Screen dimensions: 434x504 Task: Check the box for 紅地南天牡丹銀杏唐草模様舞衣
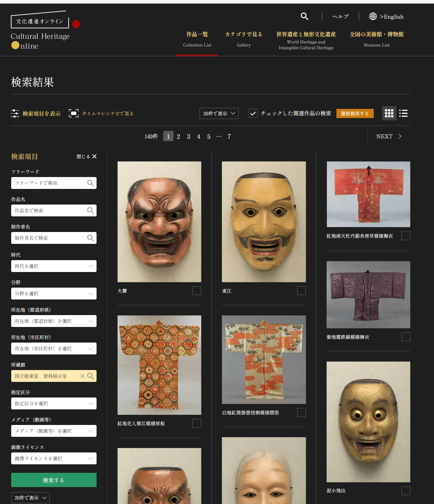(x=406, y=236)
